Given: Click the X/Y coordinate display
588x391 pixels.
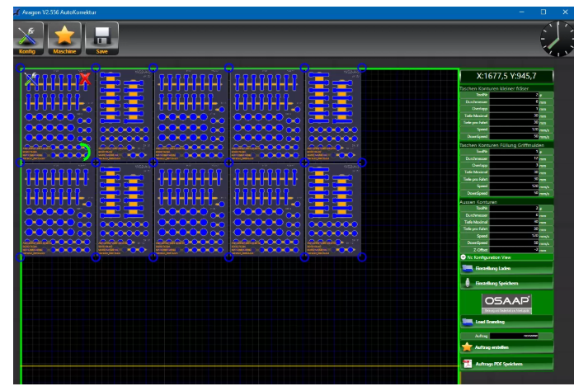Looking at the screenshot, I should click(506, 78).
